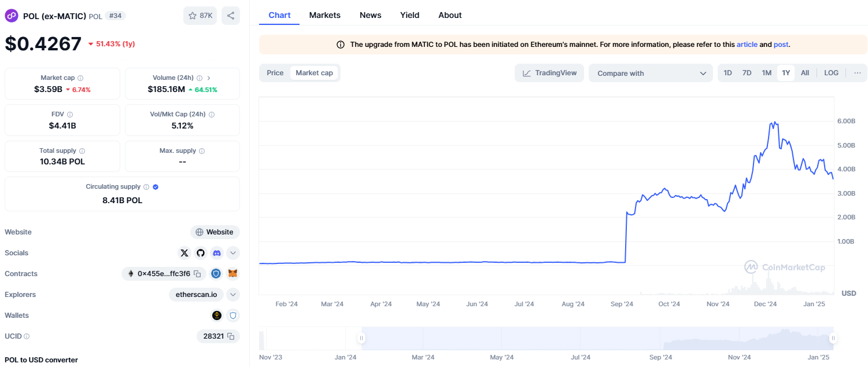Switch chart to Market cap view

pyautogui.click(x=314, y=73)
